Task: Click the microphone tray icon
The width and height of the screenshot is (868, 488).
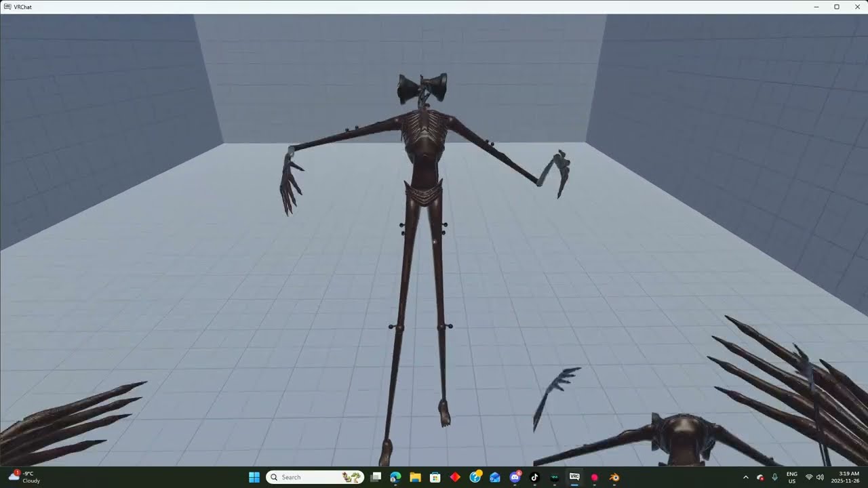Action: [775, 477]
